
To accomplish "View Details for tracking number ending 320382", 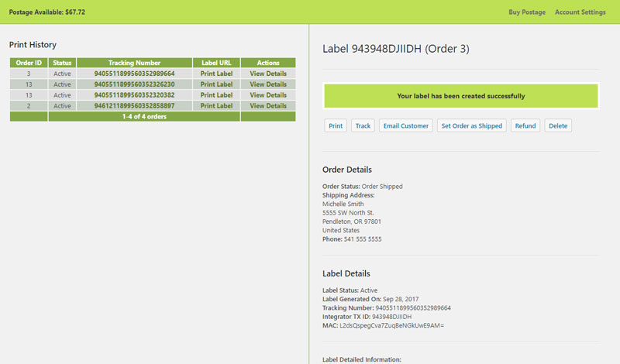I will pos(267,95).
